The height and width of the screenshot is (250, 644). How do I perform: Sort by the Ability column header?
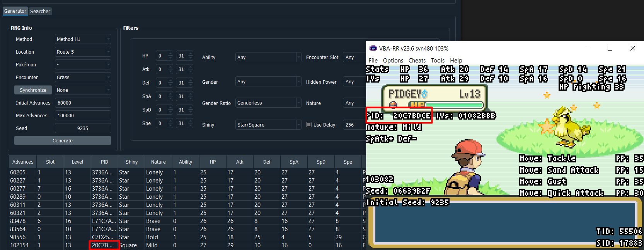click(x=186, y=162)
